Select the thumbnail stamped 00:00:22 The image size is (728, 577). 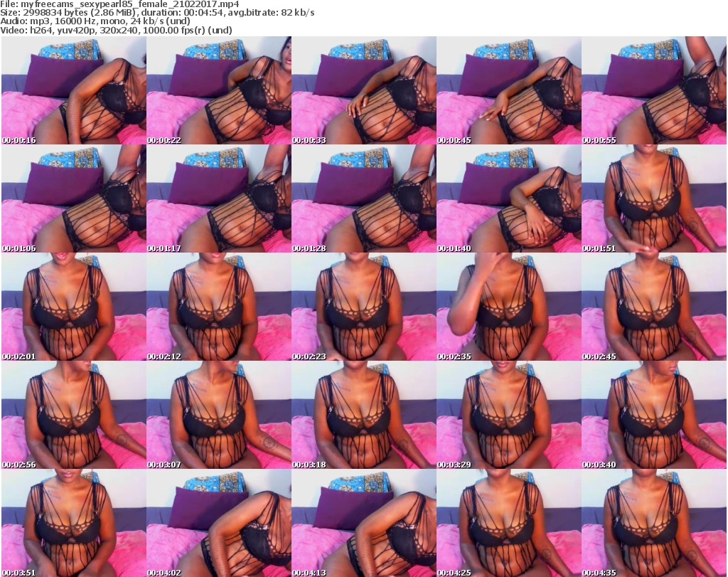[219, 90]
